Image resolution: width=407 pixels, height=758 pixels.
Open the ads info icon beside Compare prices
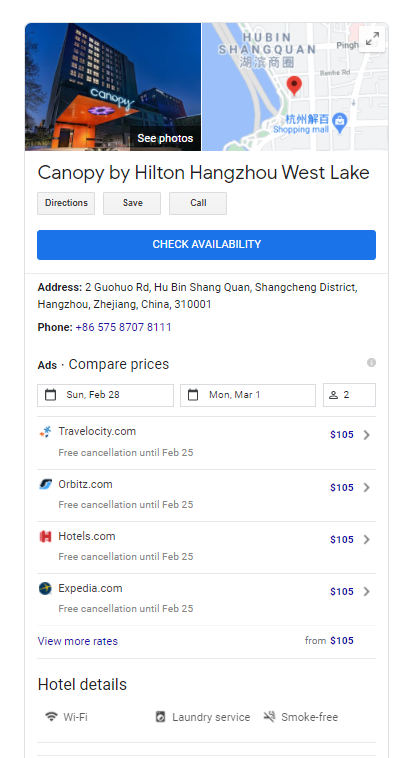(x=371, y=363)
